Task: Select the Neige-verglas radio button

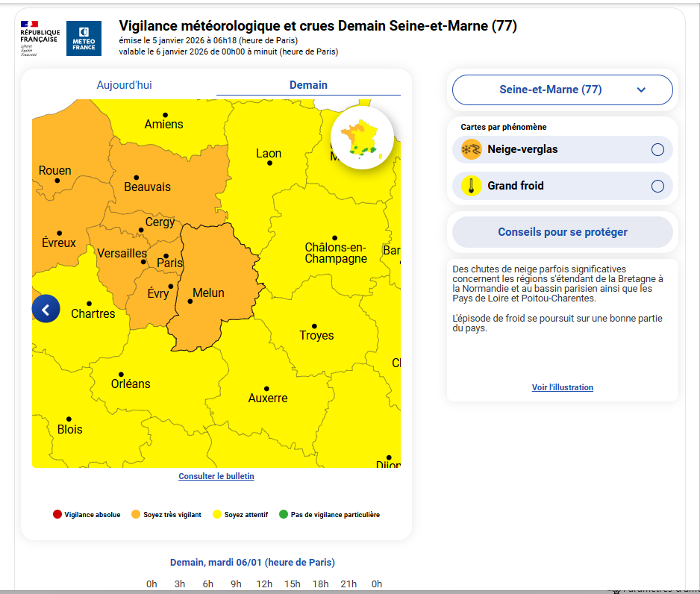Action: point(657,149)
